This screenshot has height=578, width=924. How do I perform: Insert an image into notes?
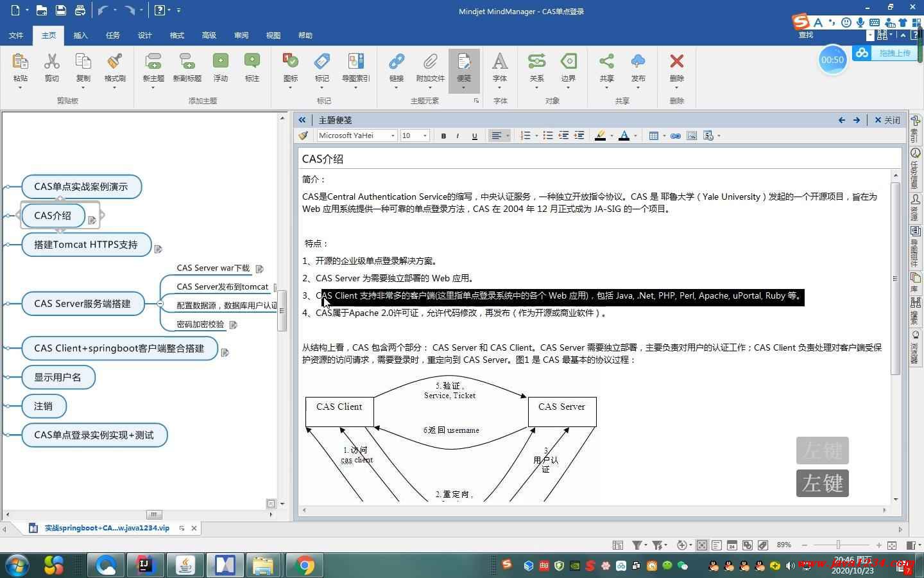692,136
